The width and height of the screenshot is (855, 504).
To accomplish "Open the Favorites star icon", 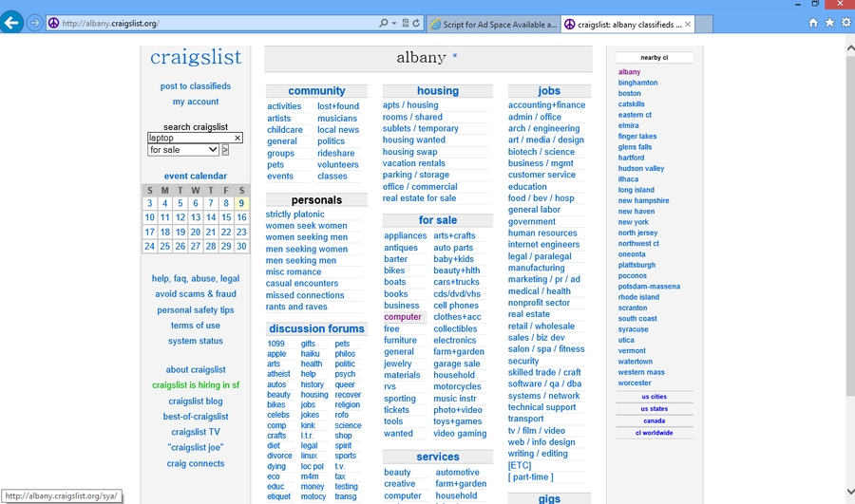I will tap(829, 23).
